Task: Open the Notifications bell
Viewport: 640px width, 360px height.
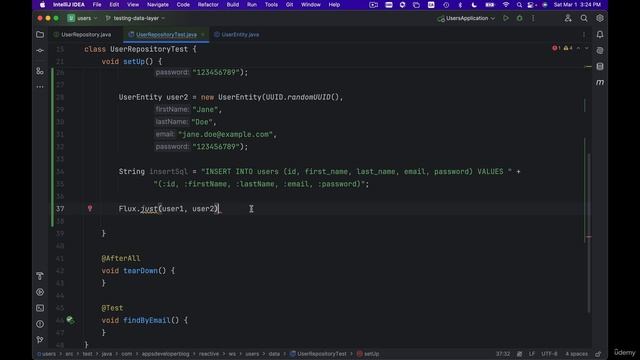Action: [x=600, y=35]
